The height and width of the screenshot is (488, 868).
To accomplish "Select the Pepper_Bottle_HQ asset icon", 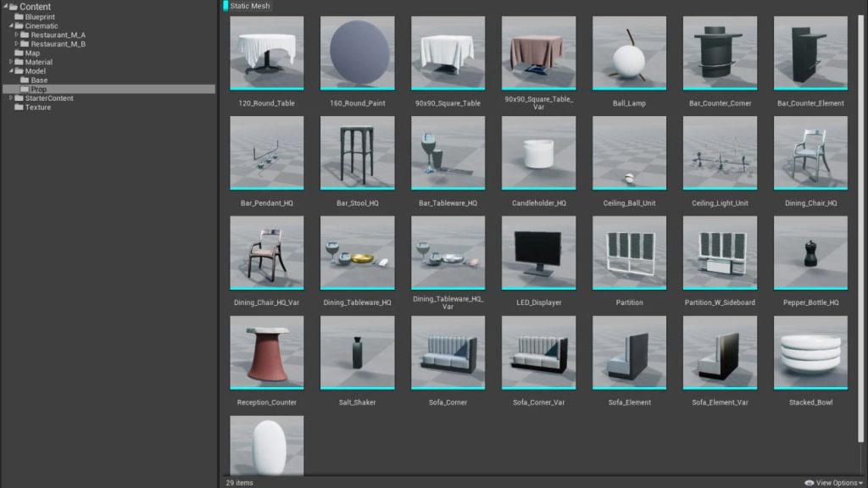I will coord(810,252).
